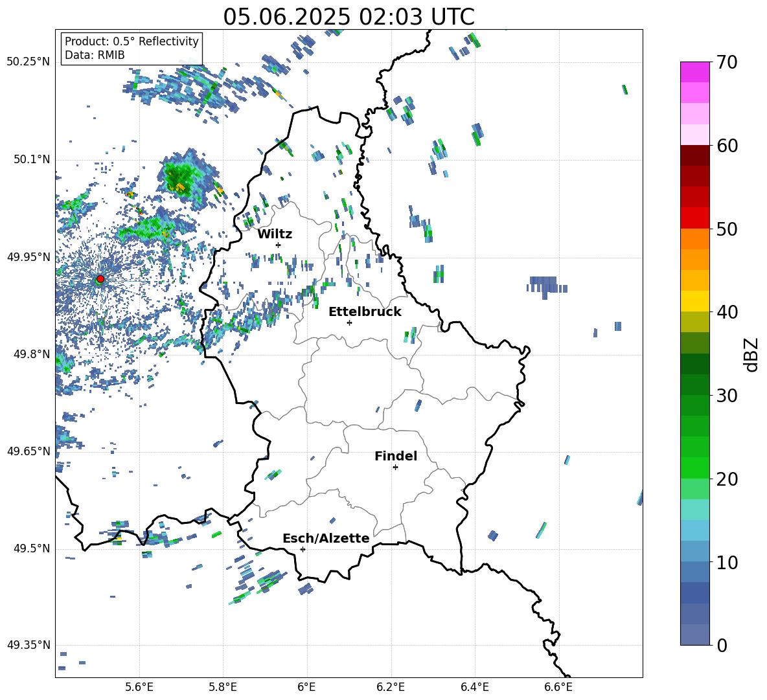Click the yellow colorbar segment above 40
This screenshot has width=767, height=700.
pyautogui.click(x=694, y=301)
